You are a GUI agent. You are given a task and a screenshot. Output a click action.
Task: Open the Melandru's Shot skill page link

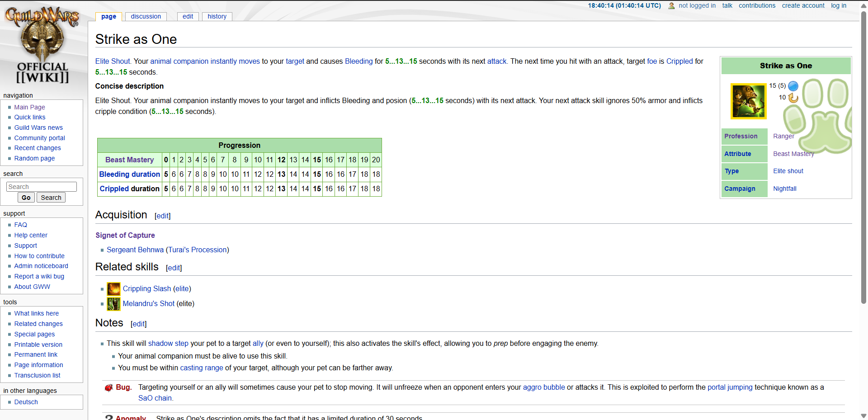point(149,304)
